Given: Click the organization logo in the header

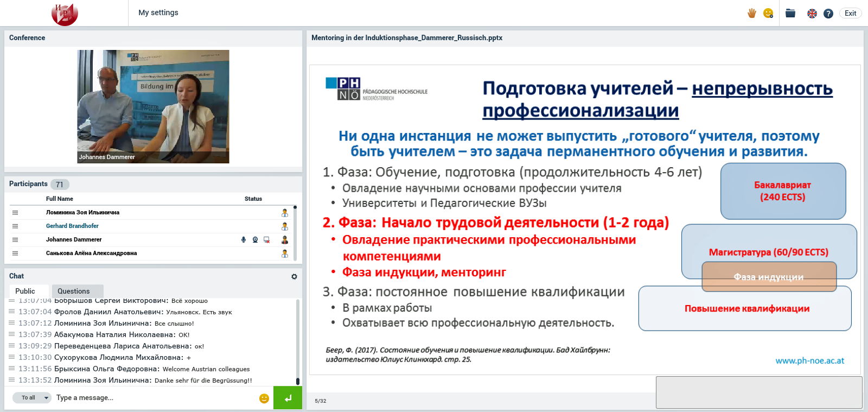Looking at the screenshot, I should coord(65,14).
